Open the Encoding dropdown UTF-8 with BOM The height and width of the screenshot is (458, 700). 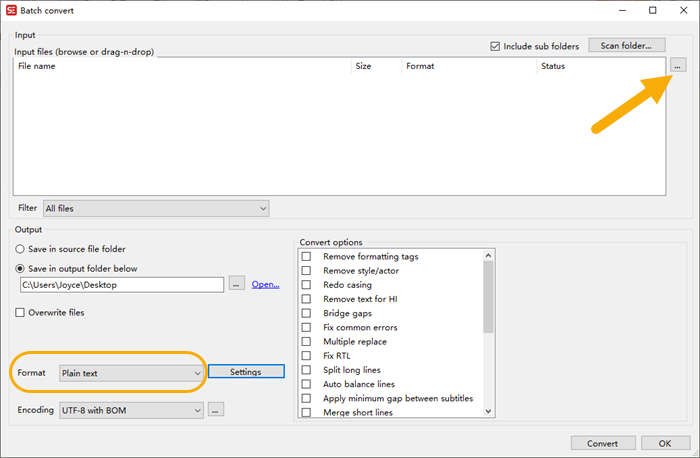[132, 410]
